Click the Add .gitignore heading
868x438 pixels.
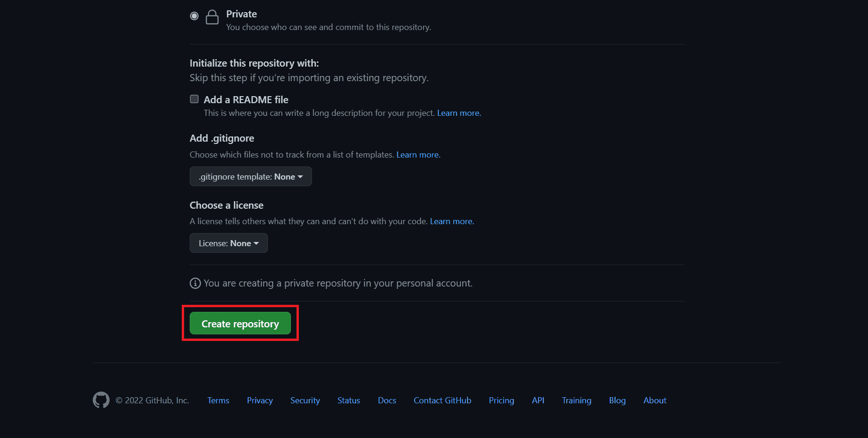coord(222,138)
